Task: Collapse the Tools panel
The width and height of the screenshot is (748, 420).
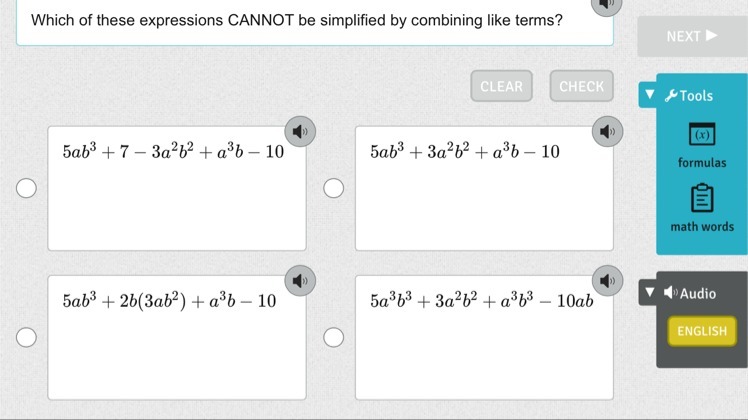Action: [x=650, y=96]
